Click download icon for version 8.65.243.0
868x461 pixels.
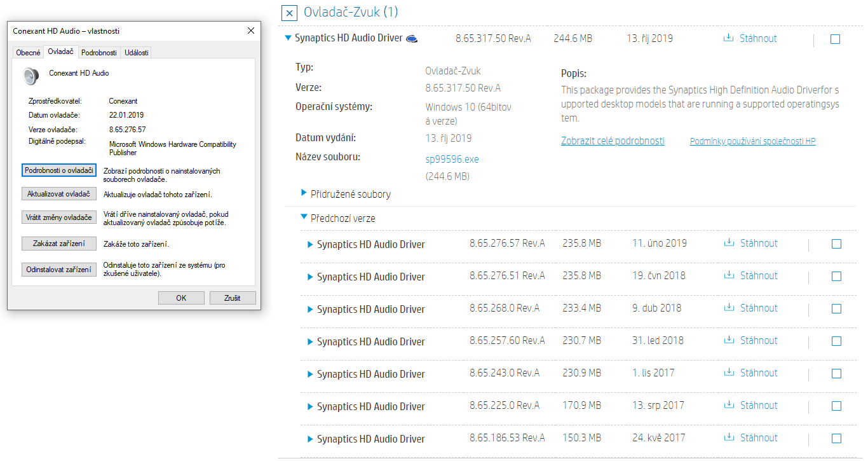pyautogui.click(x=729, y=373)
